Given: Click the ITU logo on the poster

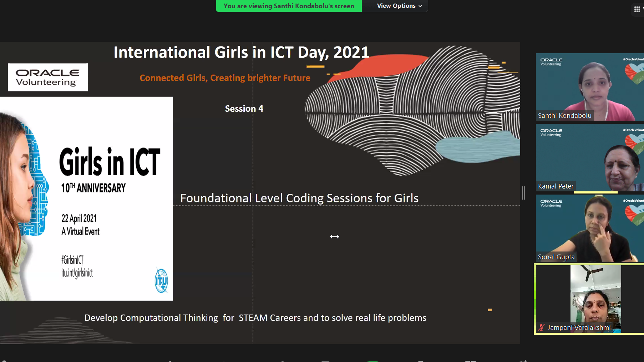Looking at the screenshot, I should (161, 281).
